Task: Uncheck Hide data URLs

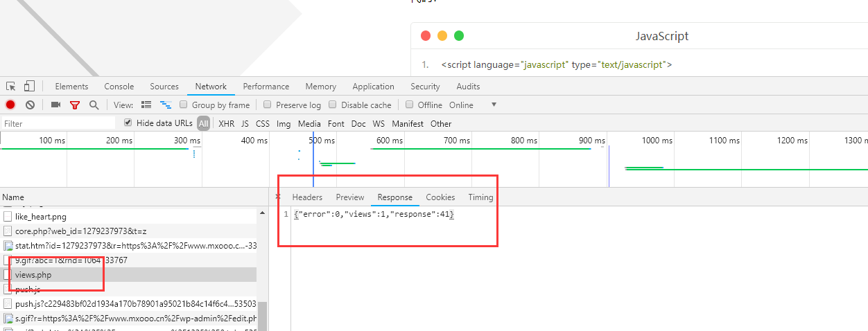Action: click(128, 123)
